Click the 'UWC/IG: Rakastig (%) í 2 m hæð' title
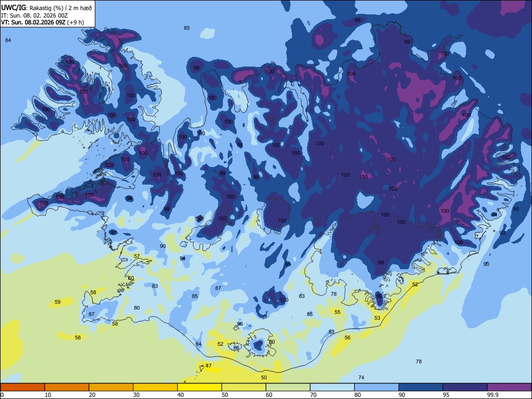 (46, 8)
